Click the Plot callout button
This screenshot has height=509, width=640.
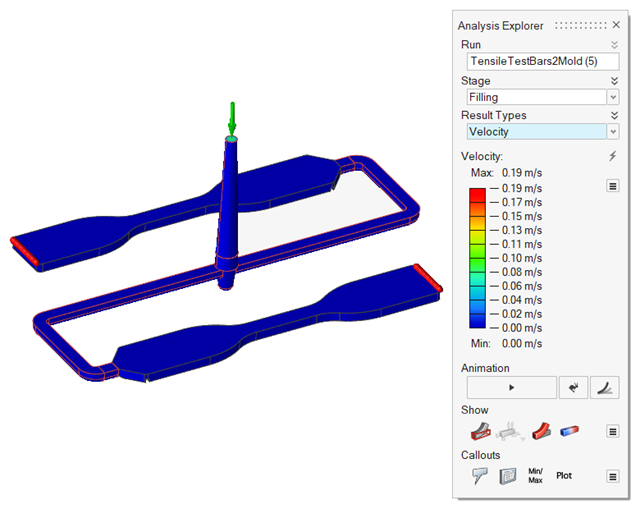566,476
